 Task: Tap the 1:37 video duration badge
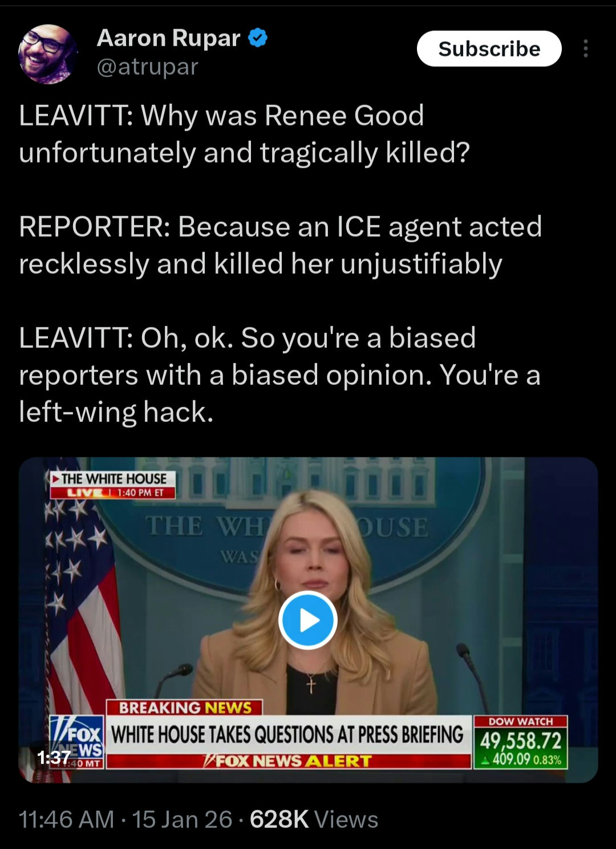coord(54,757)
